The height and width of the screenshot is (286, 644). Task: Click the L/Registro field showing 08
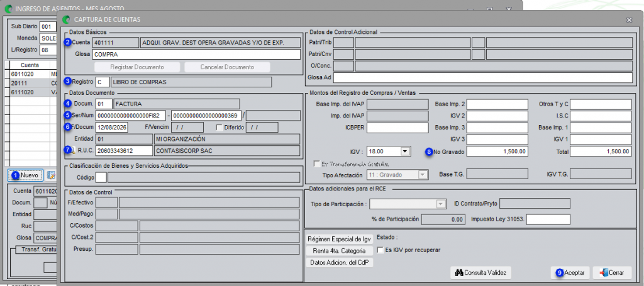[x=48, y=50]
